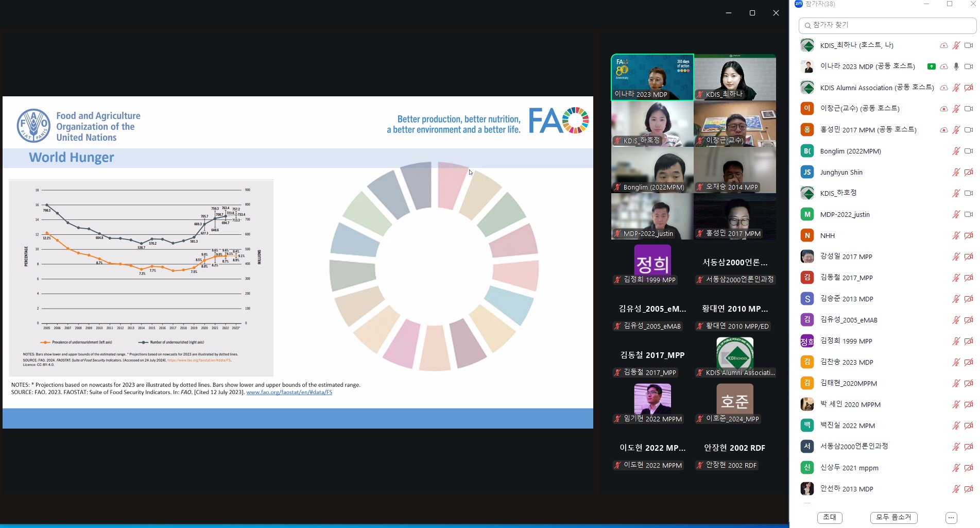Toggle mute for KDIS Alumni Association
The height and width of the screenshot is (528, 980).
pos(956,88)
